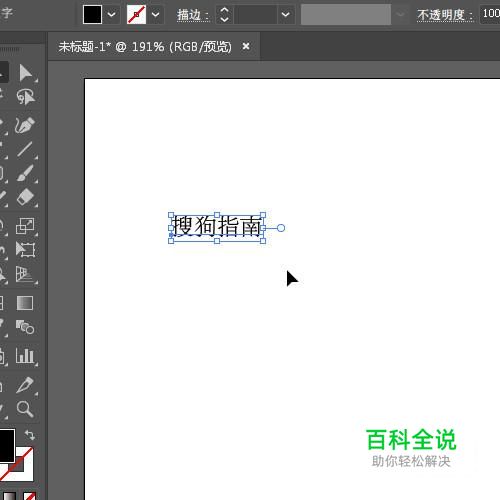This screenshot has width=500, height=500.
Task: Open the 描边 stroke panel link
Action: pyautogui.click(x=193, y=15)
